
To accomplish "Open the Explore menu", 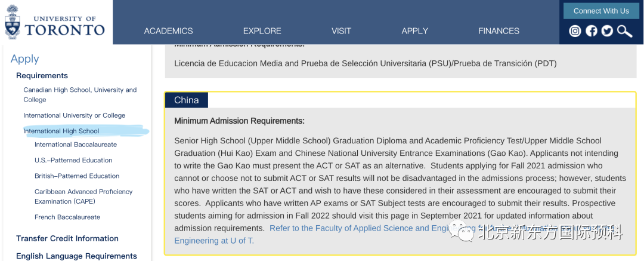I will [262, 31].
